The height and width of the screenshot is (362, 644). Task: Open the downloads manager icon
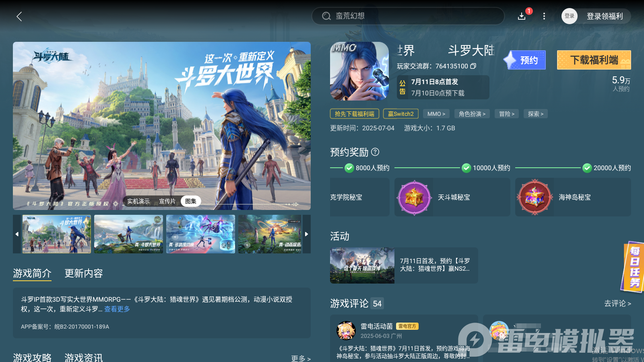pyautogui.click(x=522, y=16)
